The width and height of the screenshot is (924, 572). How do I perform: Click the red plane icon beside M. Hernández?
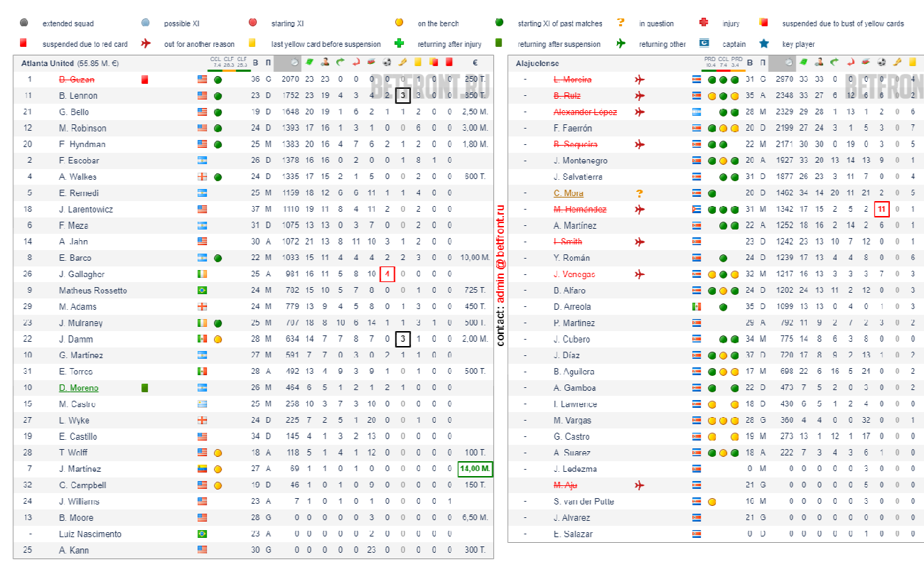[x=639, y=210]
